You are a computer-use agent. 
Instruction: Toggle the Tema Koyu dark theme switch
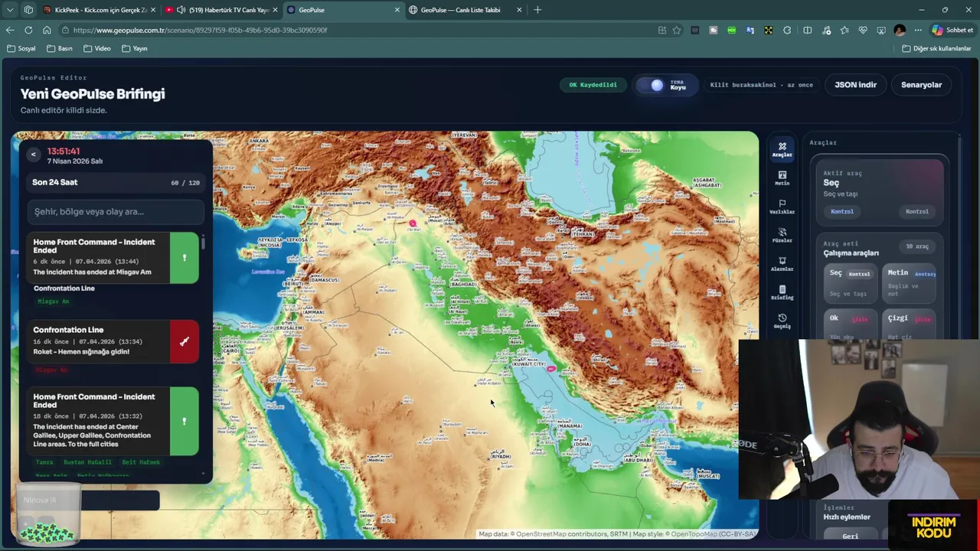[x=657, y=85]
